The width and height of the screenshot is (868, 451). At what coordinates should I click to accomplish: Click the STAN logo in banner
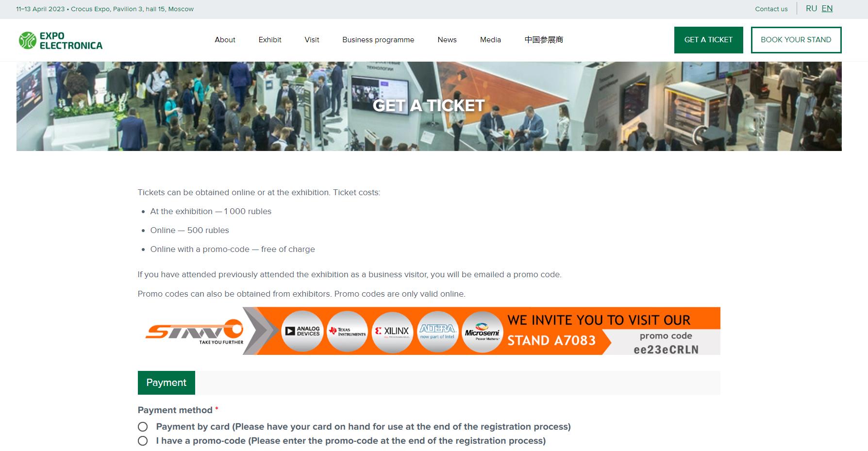click(194, 331)
